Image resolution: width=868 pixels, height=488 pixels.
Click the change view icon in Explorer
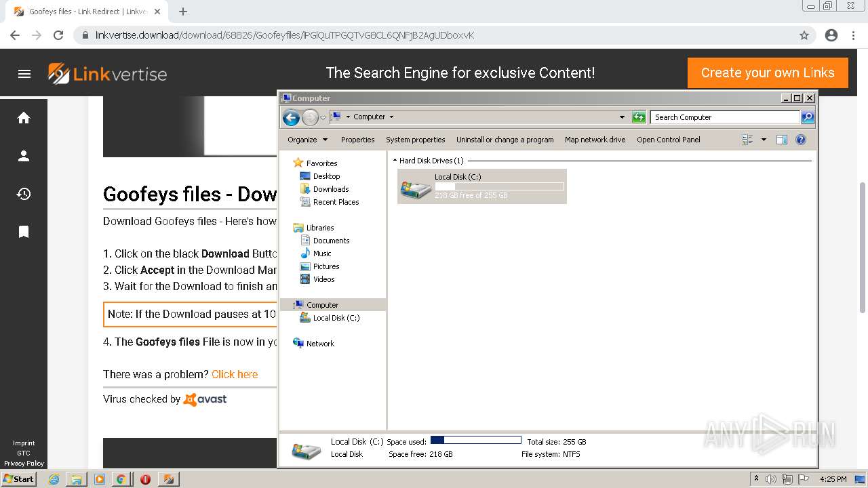[x=748, y=140]
